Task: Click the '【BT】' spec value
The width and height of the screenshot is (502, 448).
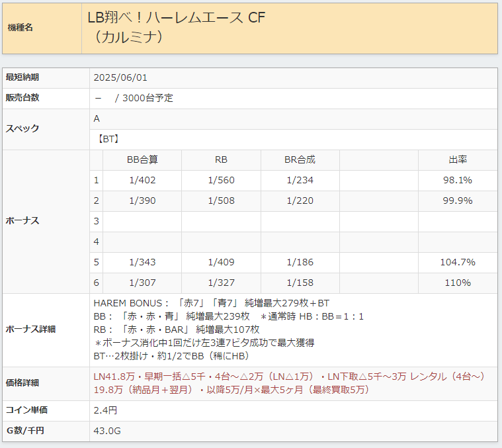Action: coord(108,139)
